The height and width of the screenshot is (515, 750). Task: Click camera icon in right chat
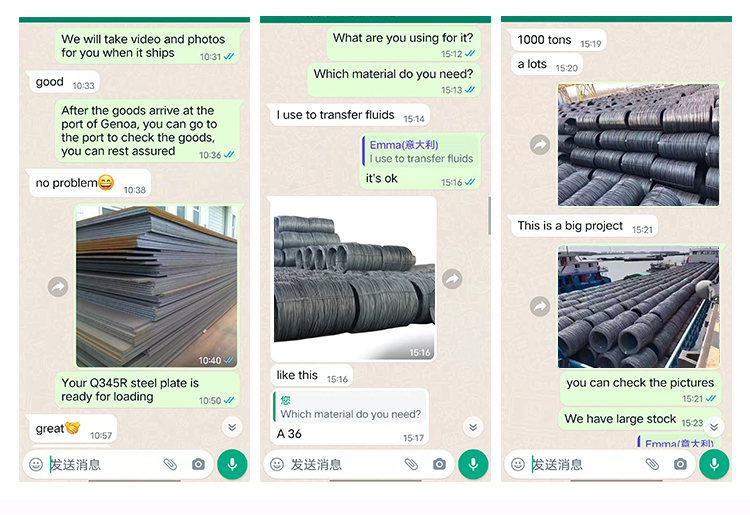pyautogui.click(x=680, y=464)
